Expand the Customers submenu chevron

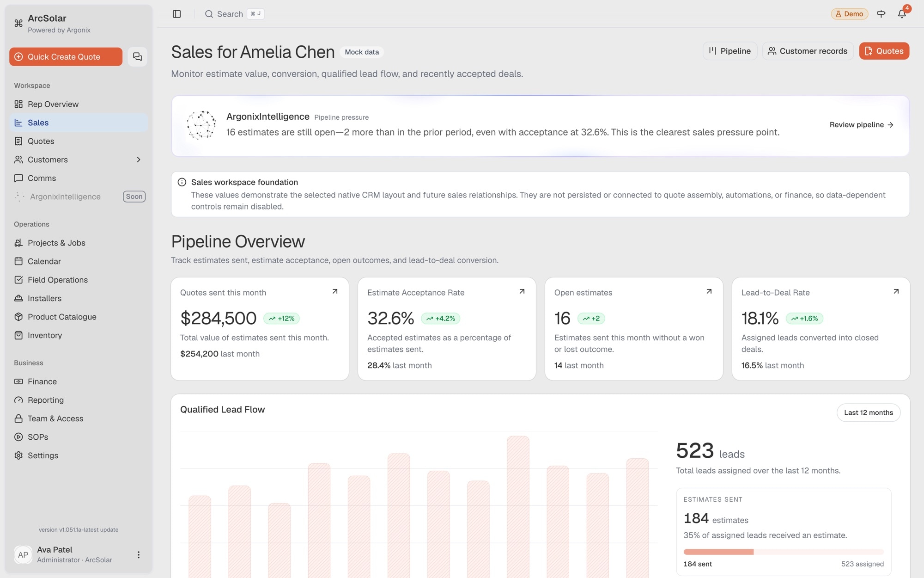click(139, 160)
